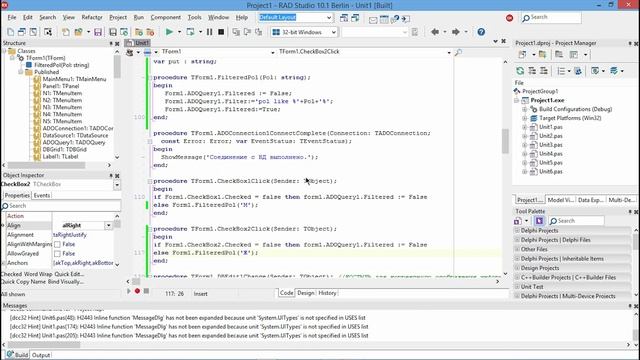Image resolution: width=640 pixels, height=360 pixels.
Task: Click the Quick Edit... link in Object Inspector
Action: (69, 274)
